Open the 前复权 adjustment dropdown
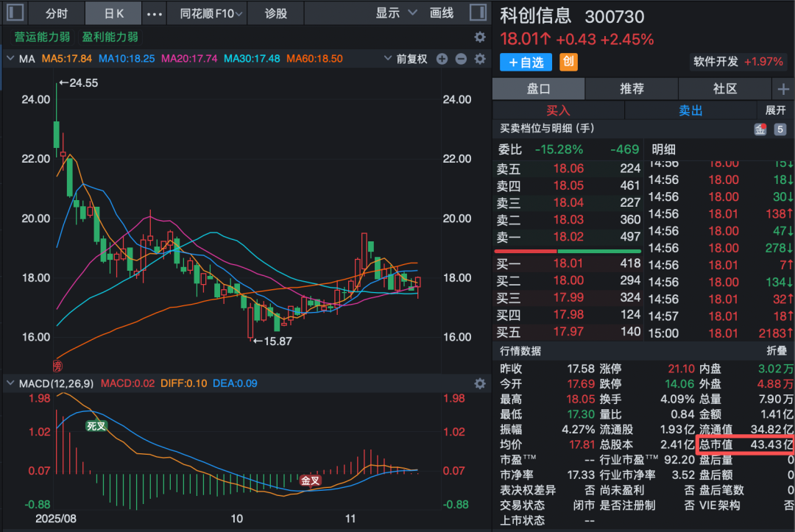Screen dimensions: 795x532 click(411, 59)
